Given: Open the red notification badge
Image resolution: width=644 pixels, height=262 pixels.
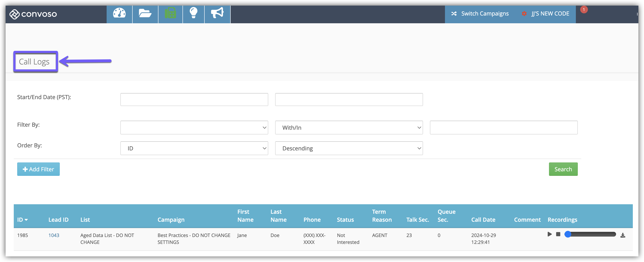Looking at the screenshot, I should [x=584, y=10].
